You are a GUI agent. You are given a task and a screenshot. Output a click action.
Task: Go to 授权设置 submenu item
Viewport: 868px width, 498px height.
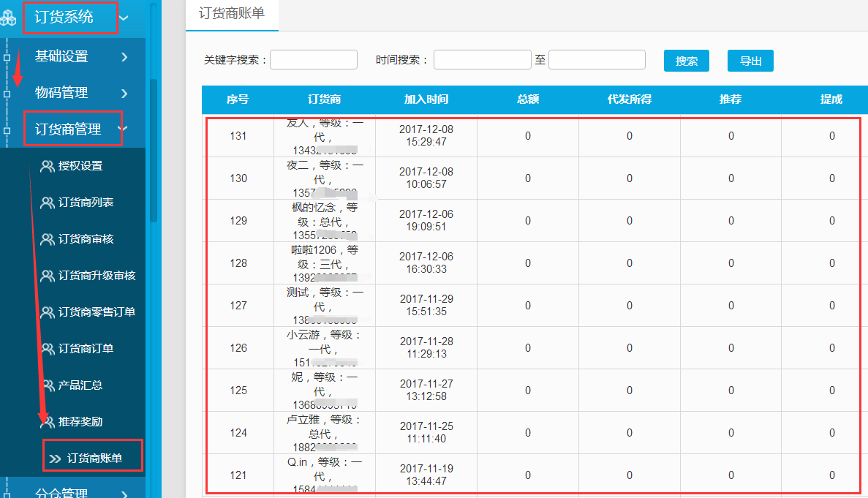point(80,166)
